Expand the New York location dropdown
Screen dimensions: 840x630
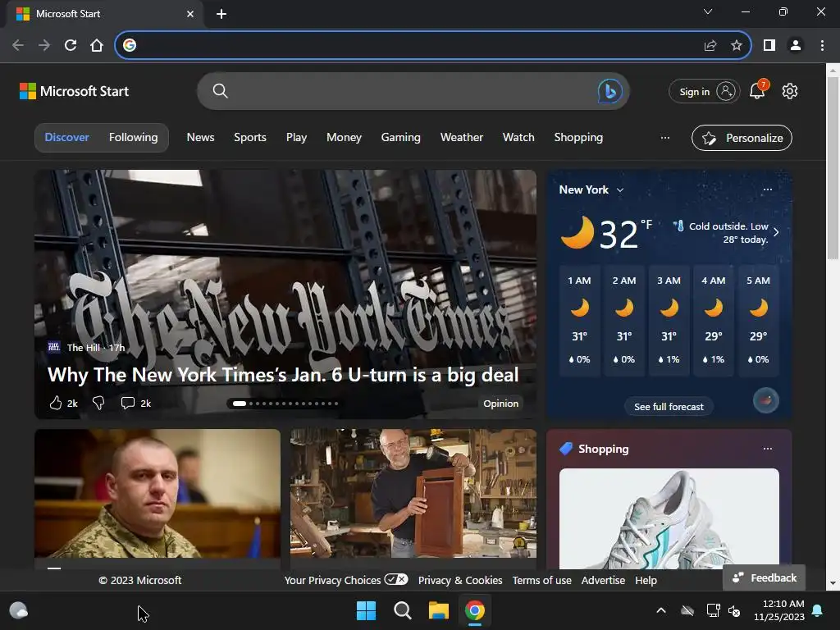620,190
